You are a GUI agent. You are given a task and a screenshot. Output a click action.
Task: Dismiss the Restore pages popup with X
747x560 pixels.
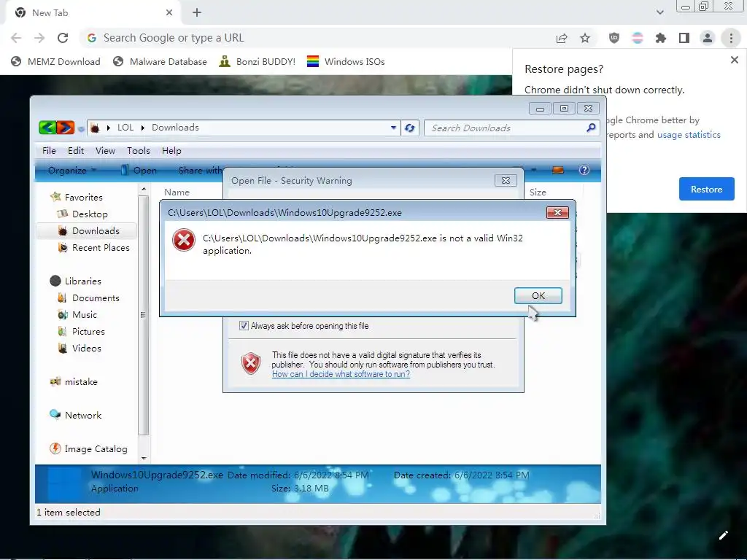[x=734, y=60]
